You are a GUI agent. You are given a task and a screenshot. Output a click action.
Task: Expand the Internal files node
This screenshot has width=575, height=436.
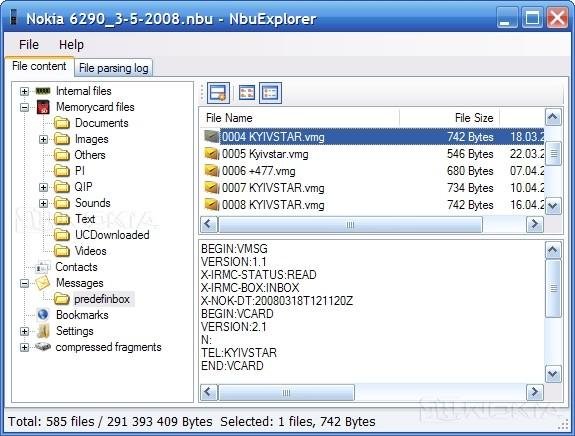click(x=24, y=91)
